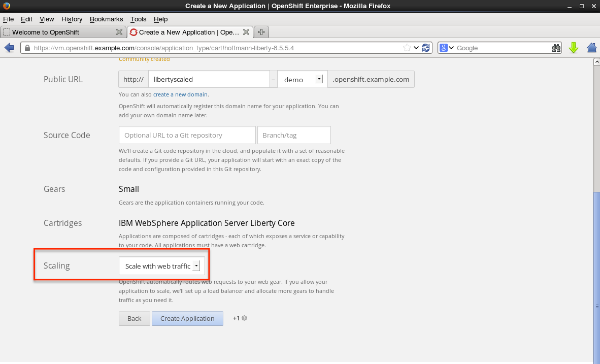Click the address bar URL
Screen dimensions: 600x364
tap(164, 48)
